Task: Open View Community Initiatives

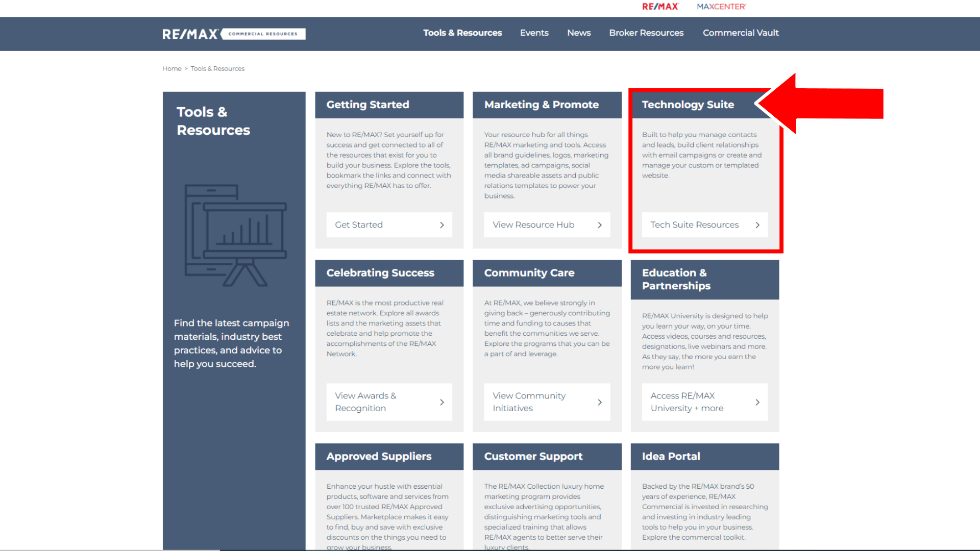Action: (547, 402)
